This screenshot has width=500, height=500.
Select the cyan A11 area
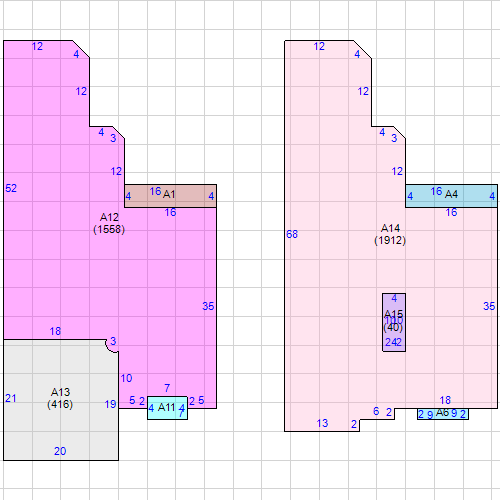click(167, 408)
